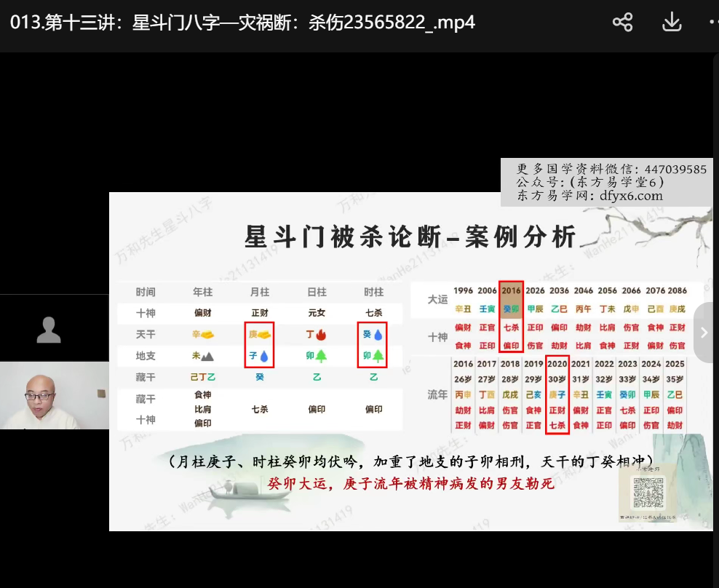This screenshot has width=719, height=588.
Task: Click the slide heading 星斗门被杀论断–案例分析
Action: [410, 237]
